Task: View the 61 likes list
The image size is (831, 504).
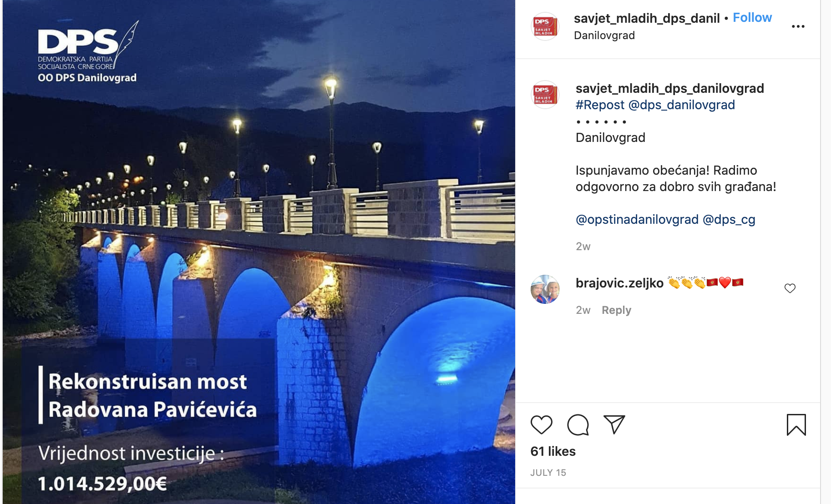Action: tap(553, 451)
